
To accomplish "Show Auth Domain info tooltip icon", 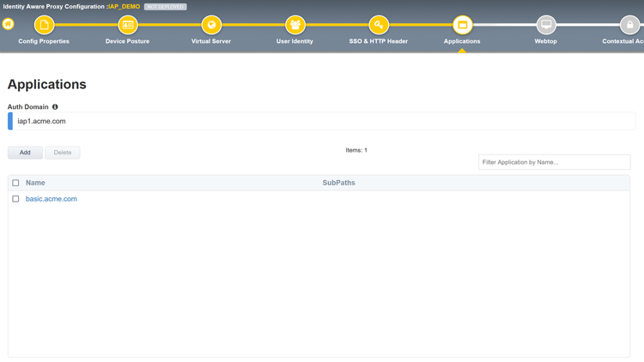I will [x=55, y=106].
